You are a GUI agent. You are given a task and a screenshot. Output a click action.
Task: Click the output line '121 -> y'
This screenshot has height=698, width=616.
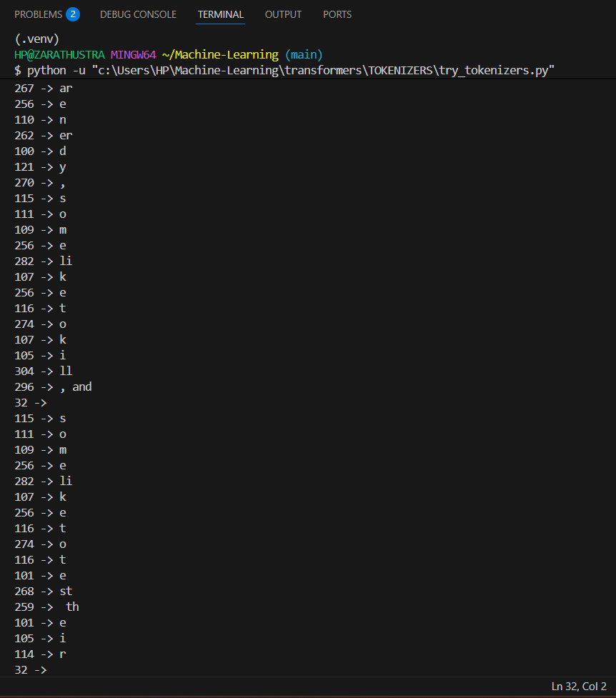(40, 167)
